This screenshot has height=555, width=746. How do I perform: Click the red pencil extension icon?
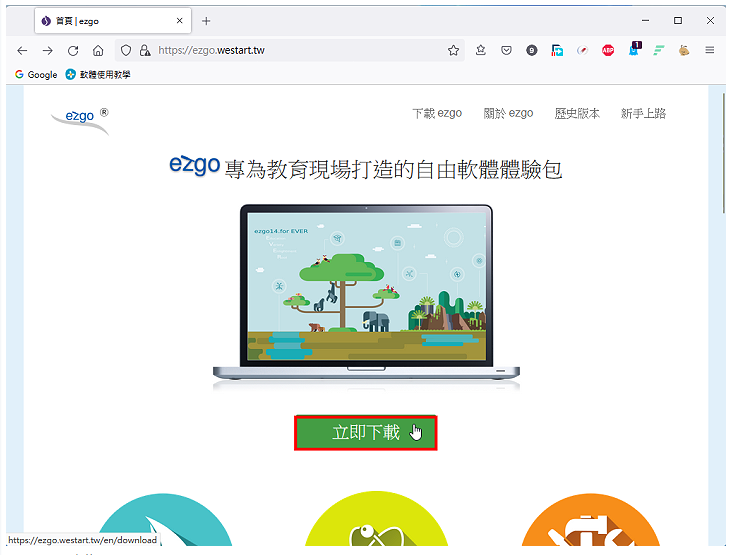582,50
